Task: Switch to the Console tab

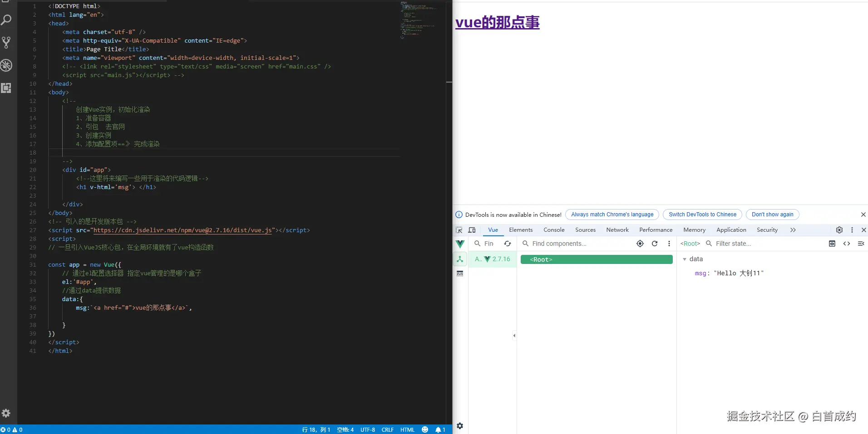Action: point(554,230)
